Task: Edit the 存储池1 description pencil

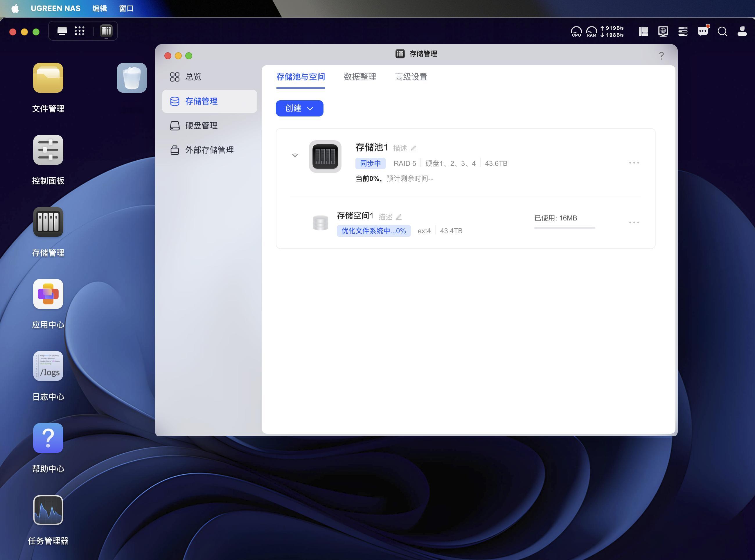Action: (414, 148)
